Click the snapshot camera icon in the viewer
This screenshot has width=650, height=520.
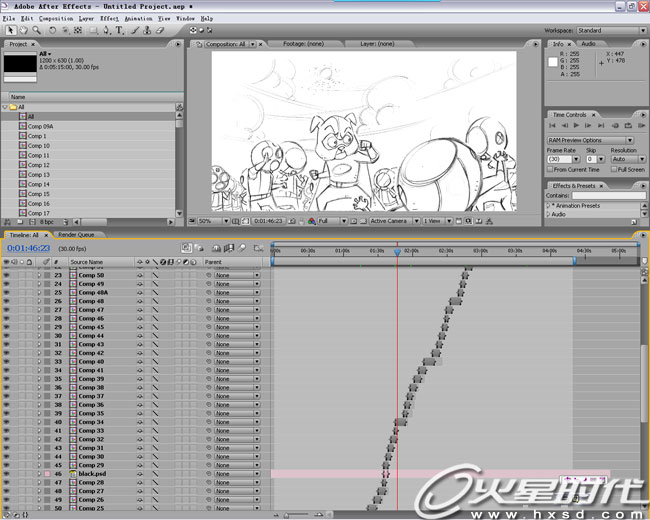[292, 221]
